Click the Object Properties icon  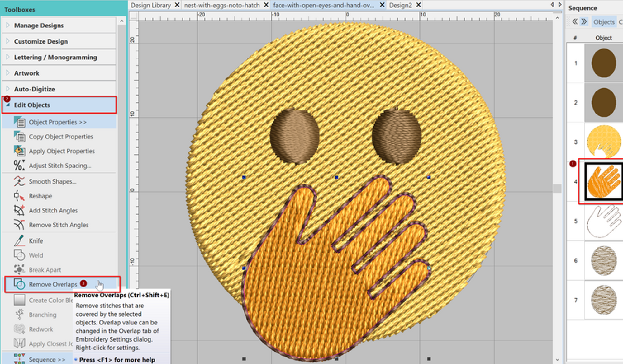[x=20, y=122]
